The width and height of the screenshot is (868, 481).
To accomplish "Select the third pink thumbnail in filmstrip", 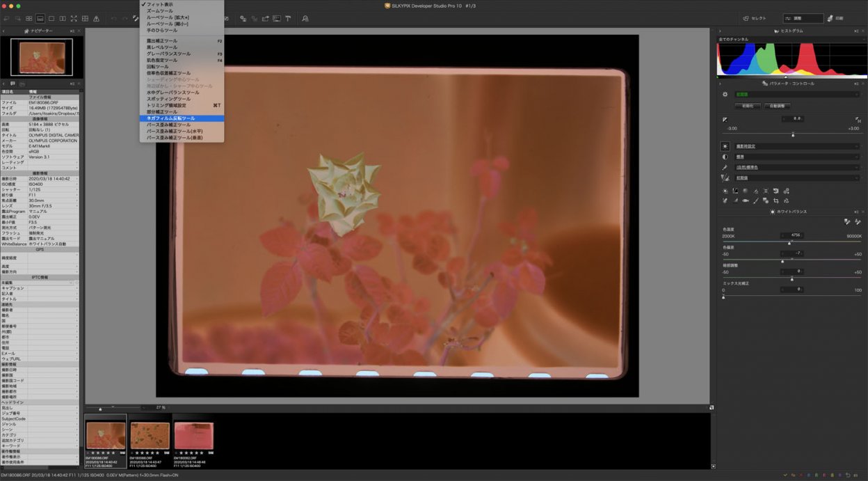I will pyautogui.click(x=193, y=436).
